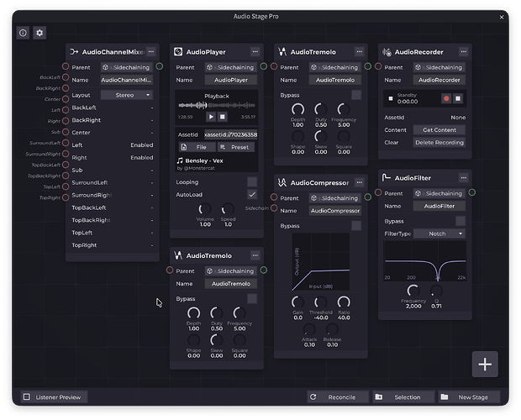Click the AudioPlayer header icon
The height and width of the screenshot is (420, 521).
coord(178,51)
